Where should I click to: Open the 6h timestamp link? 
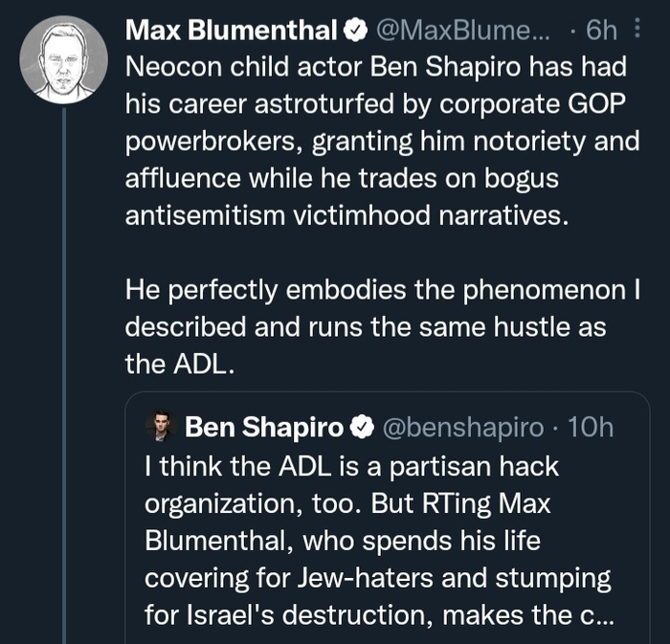pos(601,32)
